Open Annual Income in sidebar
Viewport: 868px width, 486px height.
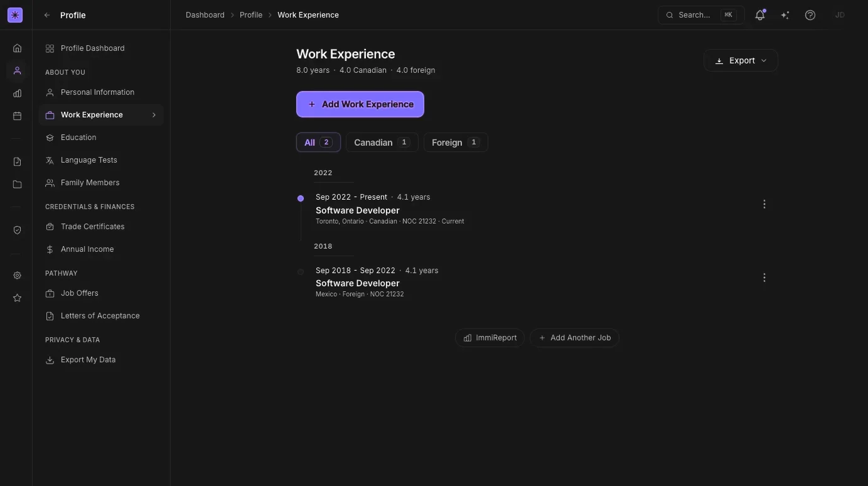[x=101, y=249]
